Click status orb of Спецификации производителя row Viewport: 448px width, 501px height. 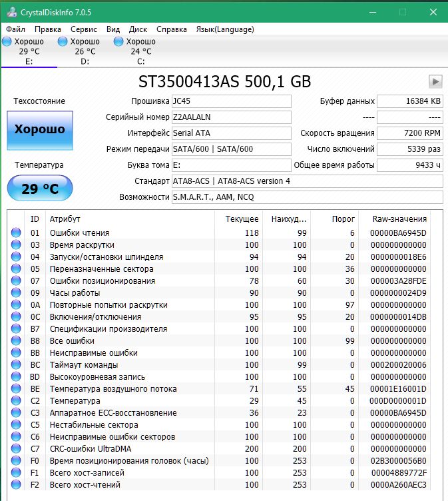(x=16, y=328)
